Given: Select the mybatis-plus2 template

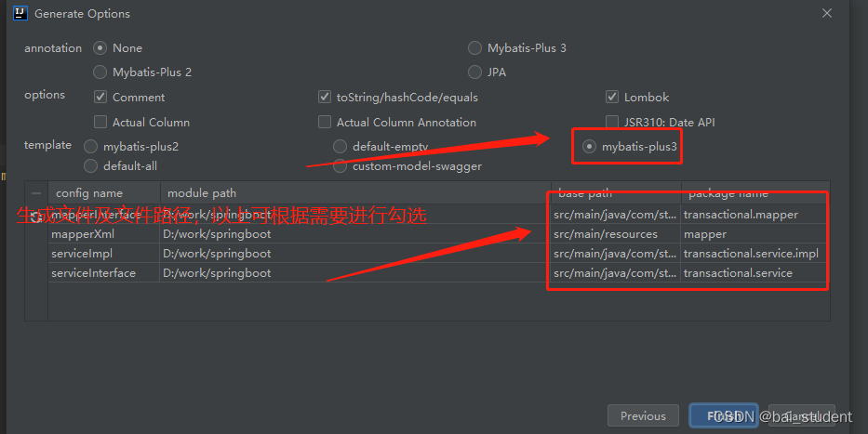Looking at the screenshot, I should pos(90,147).
